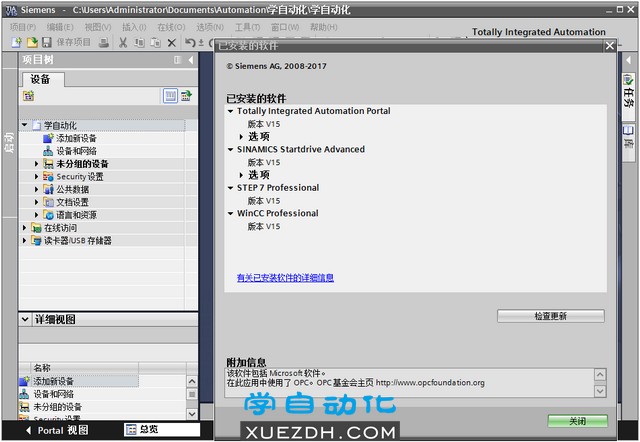Click the Save project floppy icon
Image resolution: width=640 pixels, height=442 pixels.
47,42
